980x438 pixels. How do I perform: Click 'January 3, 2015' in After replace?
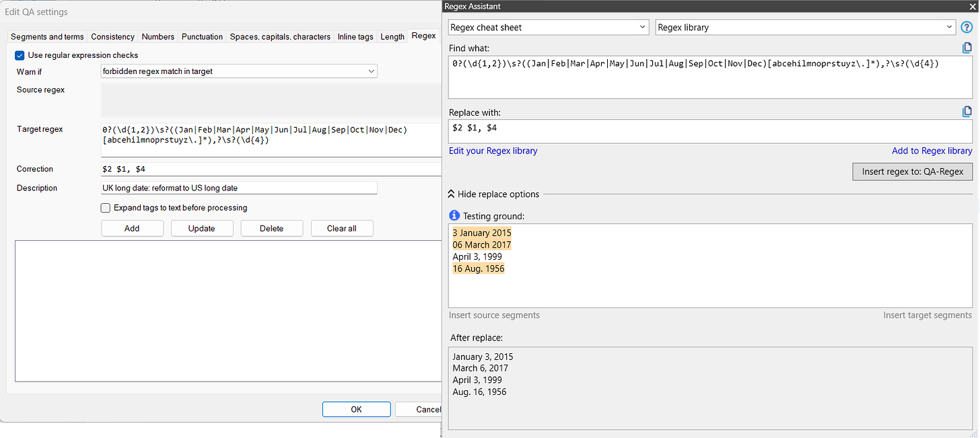[x=483, y=357]
